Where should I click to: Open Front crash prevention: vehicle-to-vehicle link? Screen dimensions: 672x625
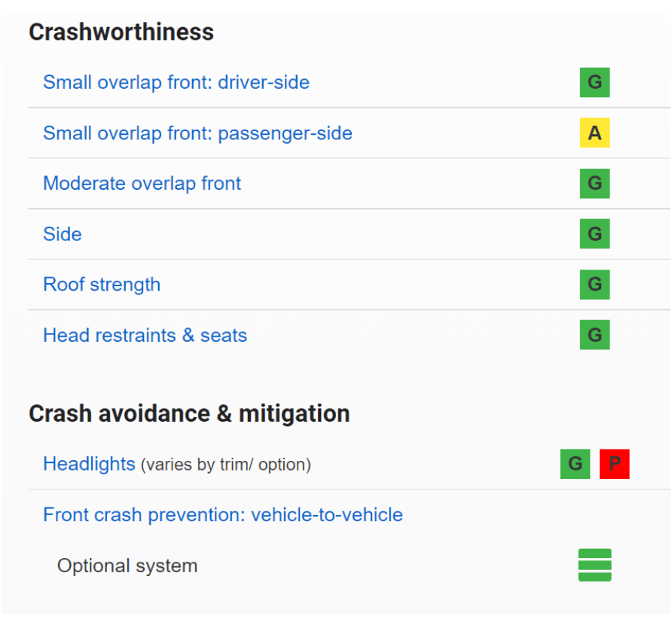pyautogui.click(x=223, y=515)
